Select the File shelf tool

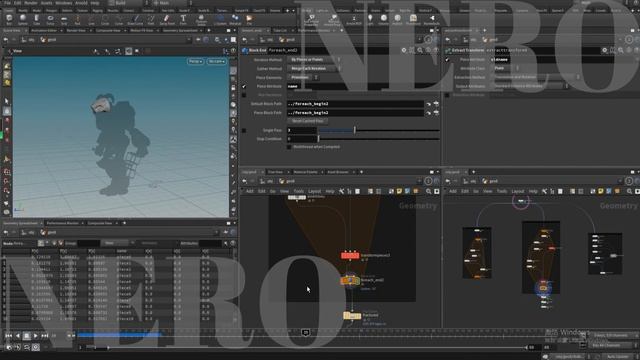pos(249,19)
